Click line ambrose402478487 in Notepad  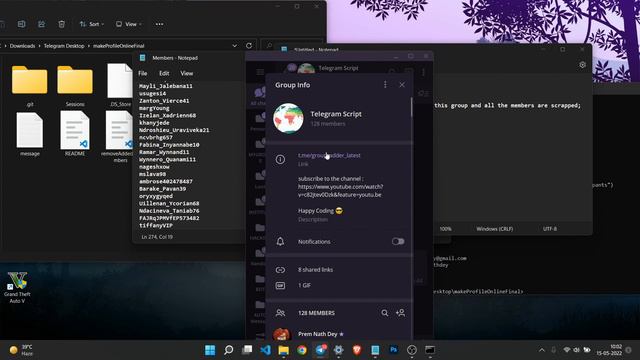pos(166,181)
